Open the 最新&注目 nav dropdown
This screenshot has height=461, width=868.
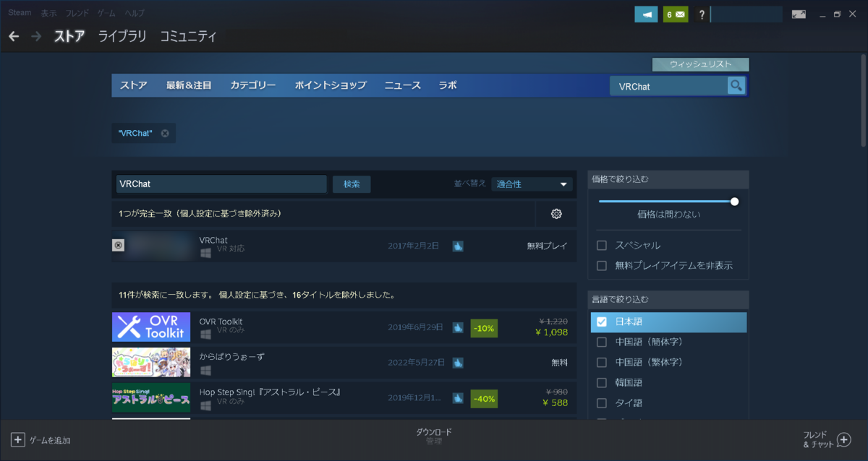pos(189,85)
